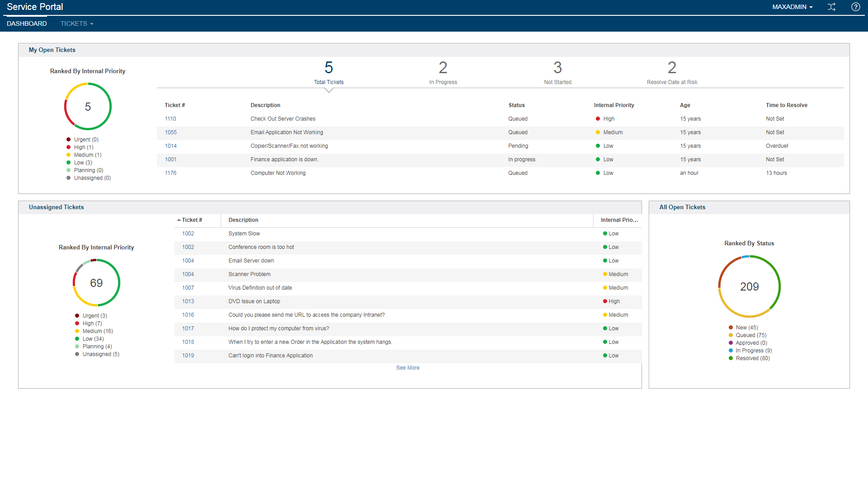Open ticket 1110 link
This screenshot has height=488, width=868.
click(170, 118)
